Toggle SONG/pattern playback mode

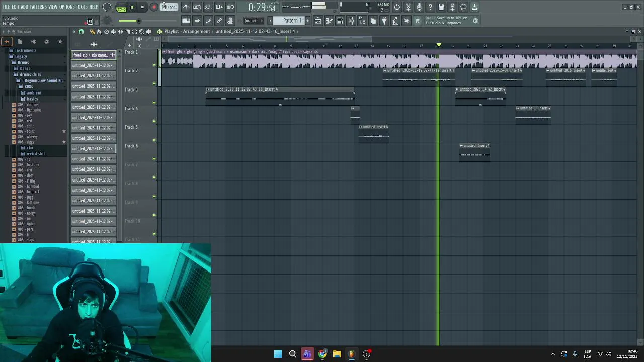(121, 7)
